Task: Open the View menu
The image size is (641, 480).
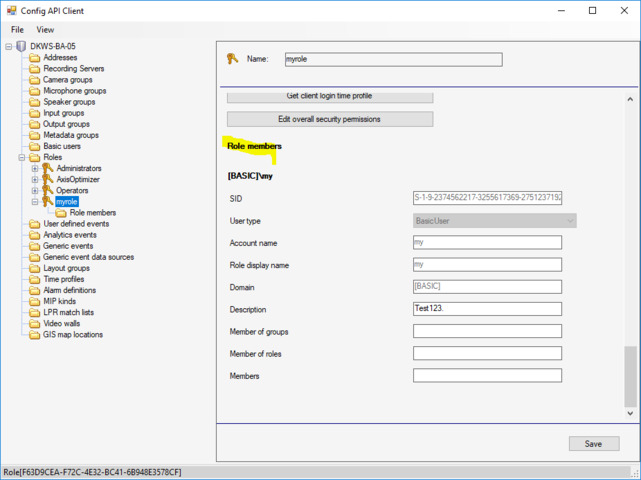Action: coord(45,30)
